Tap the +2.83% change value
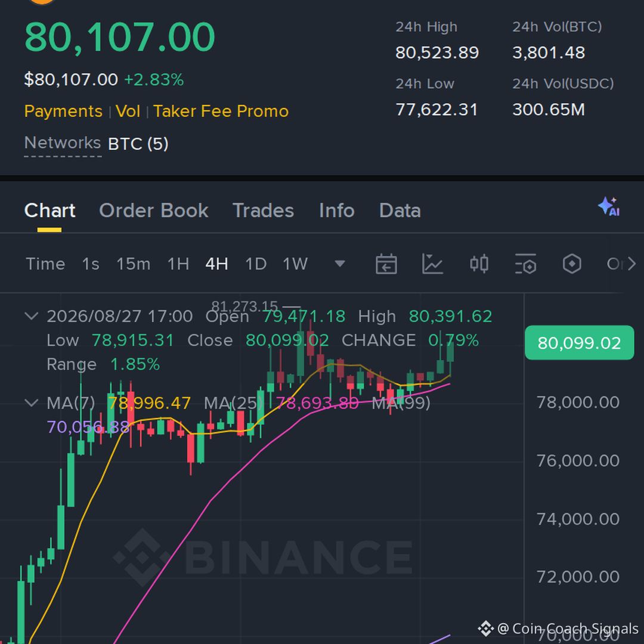 pyautogui.click(x=154, y=80)
